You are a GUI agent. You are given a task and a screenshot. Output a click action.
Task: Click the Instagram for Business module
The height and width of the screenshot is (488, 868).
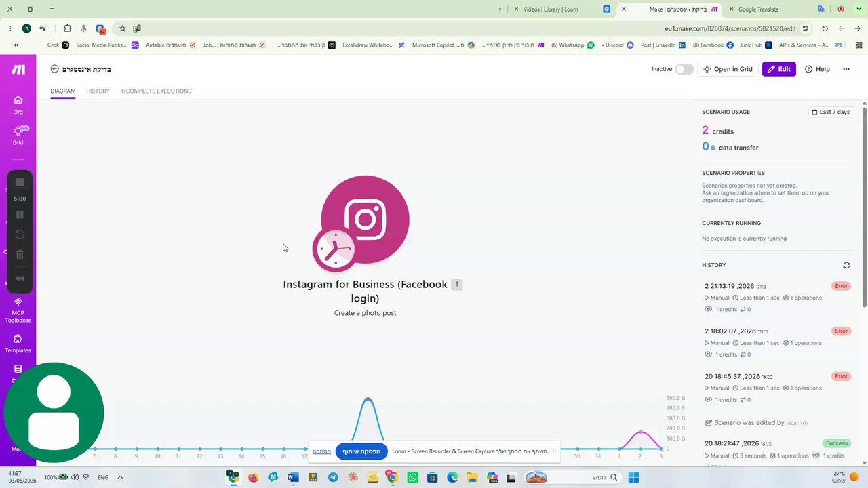coord(365,220)
